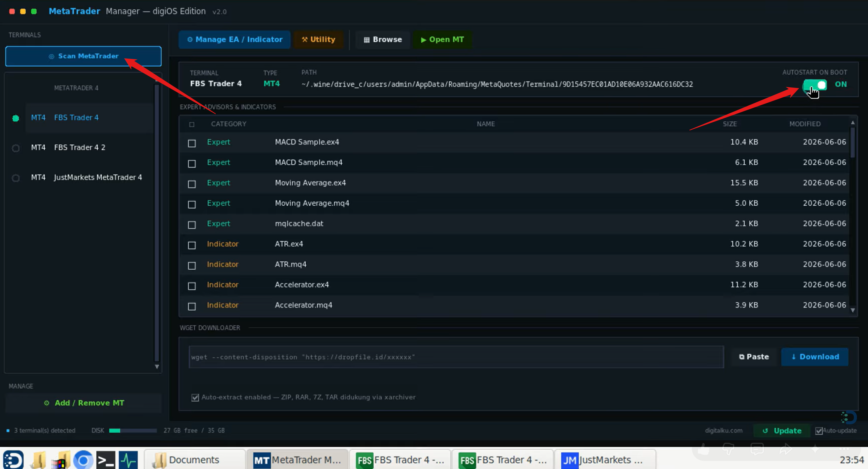Select the FBS Trader 4 2 radio
This screenshot has width=868, height=469.
click(x=15, y=148)
